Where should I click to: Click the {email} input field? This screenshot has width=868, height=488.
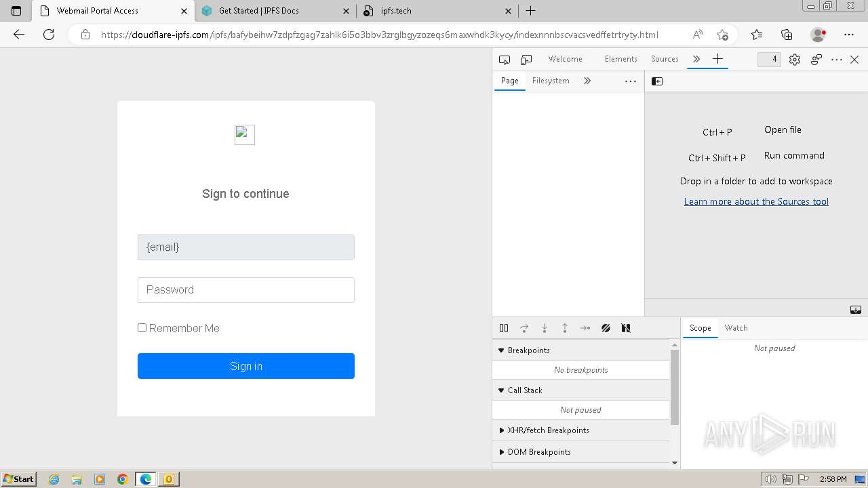(x=246, y=247)
